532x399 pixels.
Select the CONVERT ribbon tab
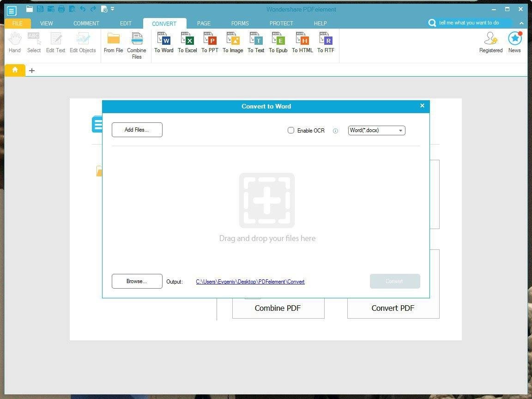pyautogui.click(x=164, y=24)
